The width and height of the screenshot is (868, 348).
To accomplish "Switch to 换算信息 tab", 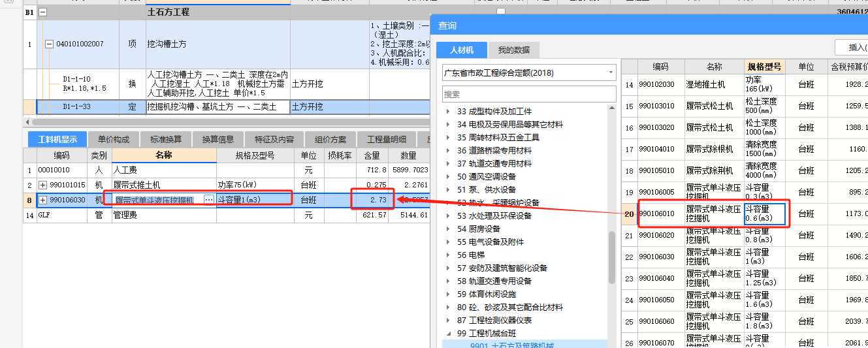I will [x=218, y=139].
